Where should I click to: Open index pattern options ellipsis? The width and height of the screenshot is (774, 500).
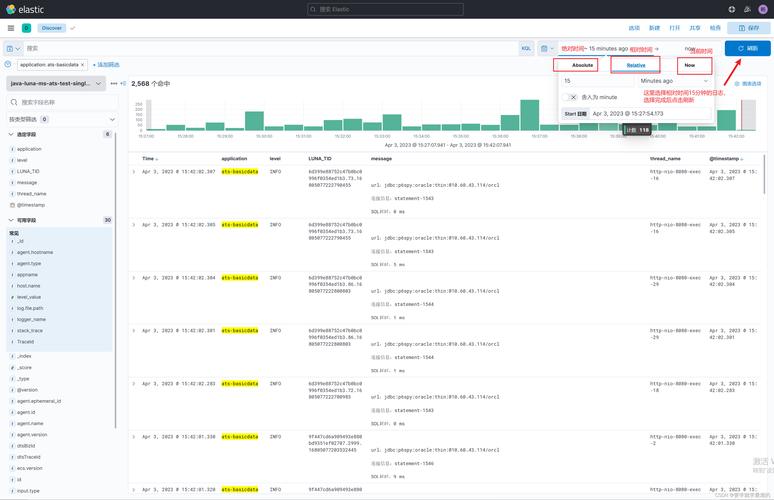(x=111, y=84)
